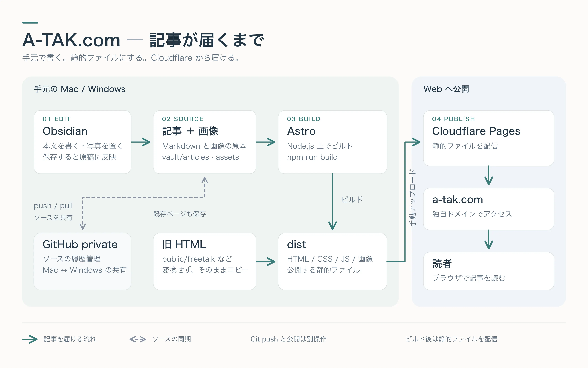Click the ビルド後は静的ファイルを配信 note
588x368 pixels.
click(452, 339)
